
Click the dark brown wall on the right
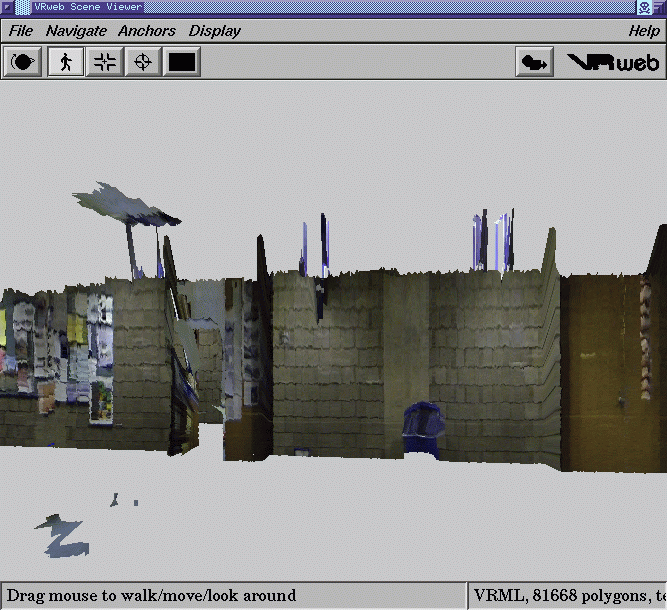[x=612, y=370]
